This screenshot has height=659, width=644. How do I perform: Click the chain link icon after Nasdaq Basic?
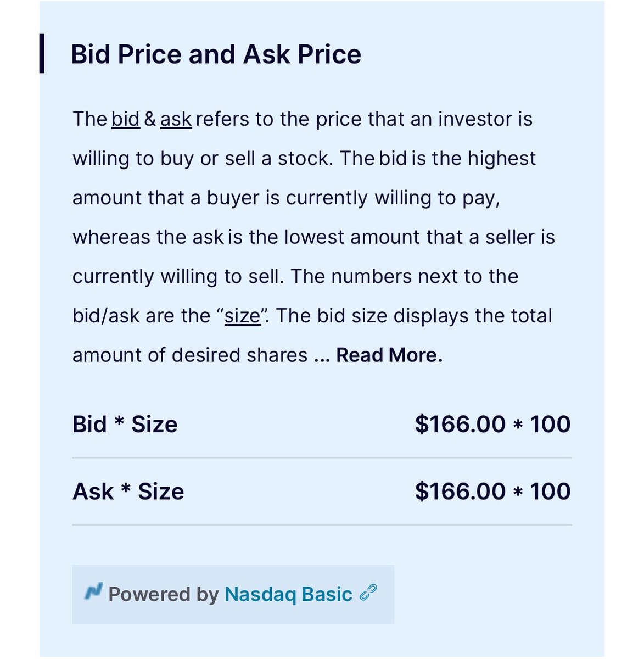click(x=368, y=594)
